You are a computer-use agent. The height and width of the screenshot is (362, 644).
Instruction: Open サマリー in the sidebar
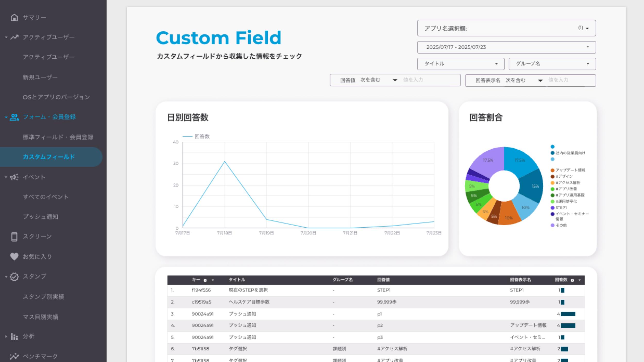[x=35, y=18]
